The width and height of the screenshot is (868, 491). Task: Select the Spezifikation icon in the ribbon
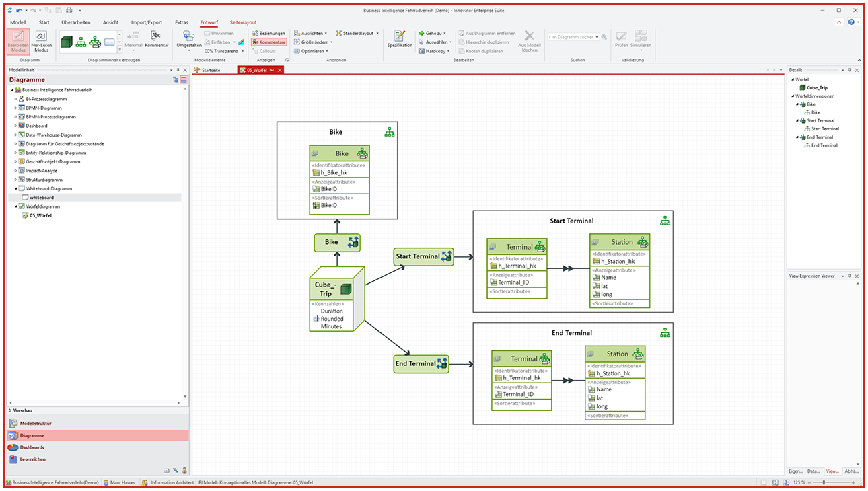tap(400, 39)
